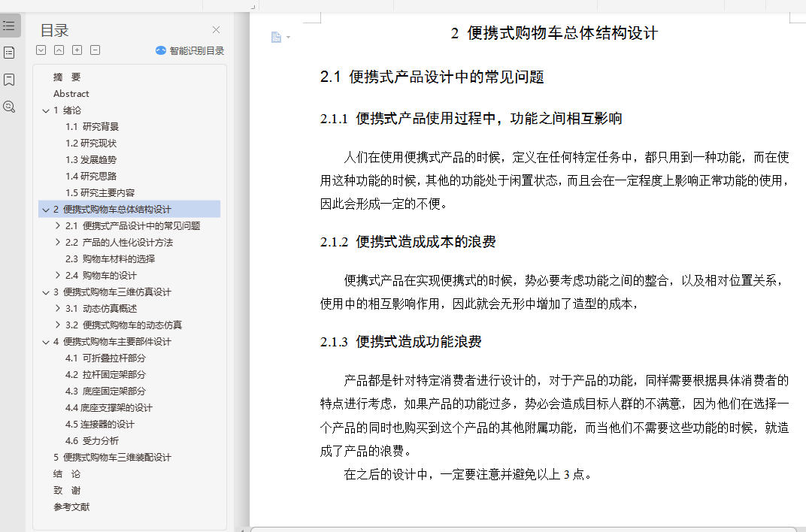The width and height of the screenshot is (806, 532).
Task: Click the expand-all down arrow box icon
Action: pos(41,50)
